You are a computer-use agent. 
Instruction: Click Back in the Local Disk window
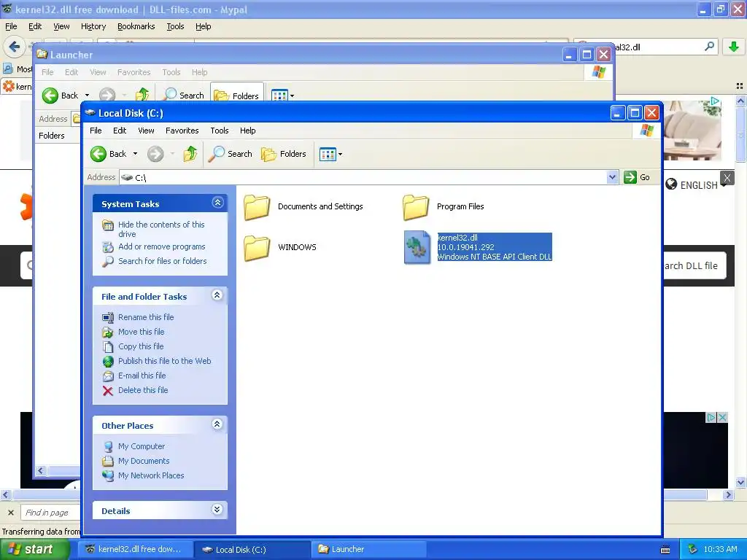click(x=109, y=154)
